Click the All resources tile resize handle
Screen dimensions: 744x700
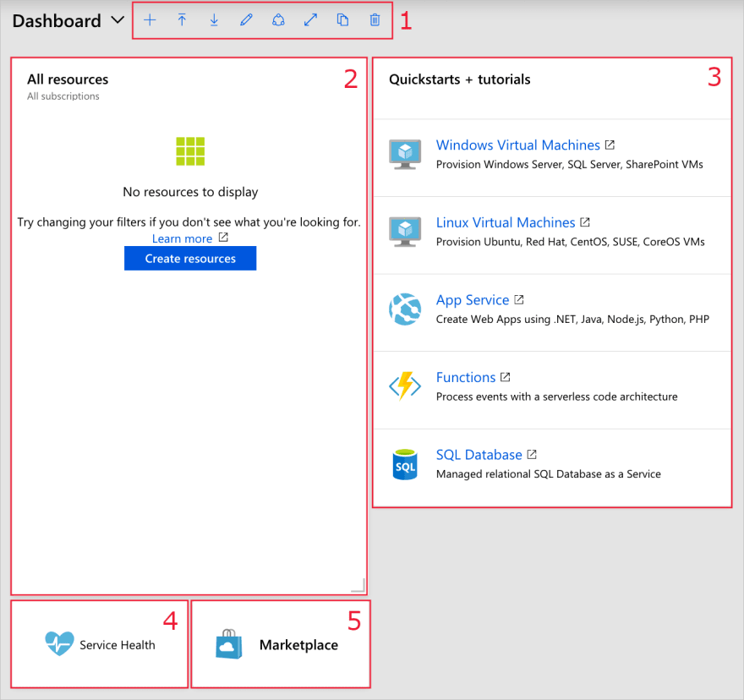tap(358, 586)
